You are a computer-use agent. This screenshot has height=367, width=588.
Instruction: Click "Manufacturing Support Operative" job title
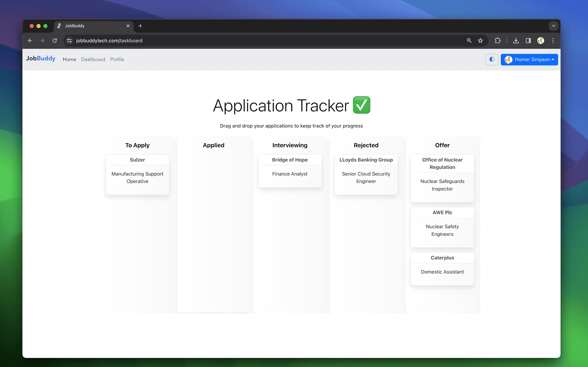(137, 178)
